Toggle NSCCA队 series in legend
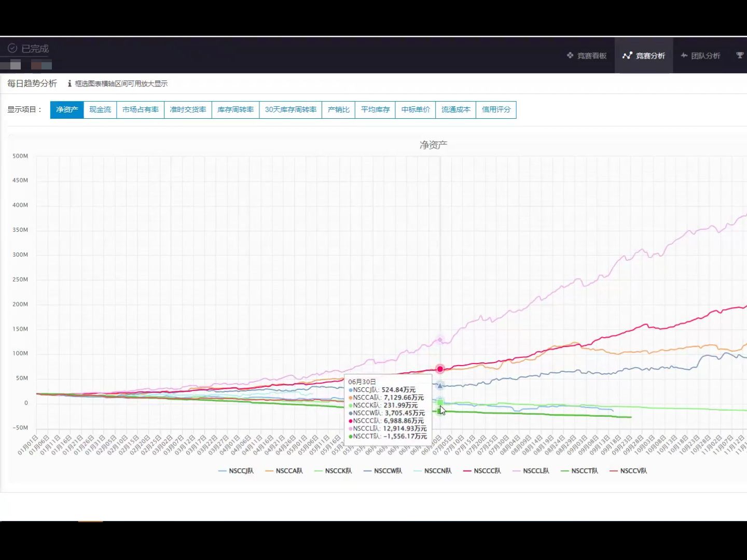 click(x=284, y=471)
